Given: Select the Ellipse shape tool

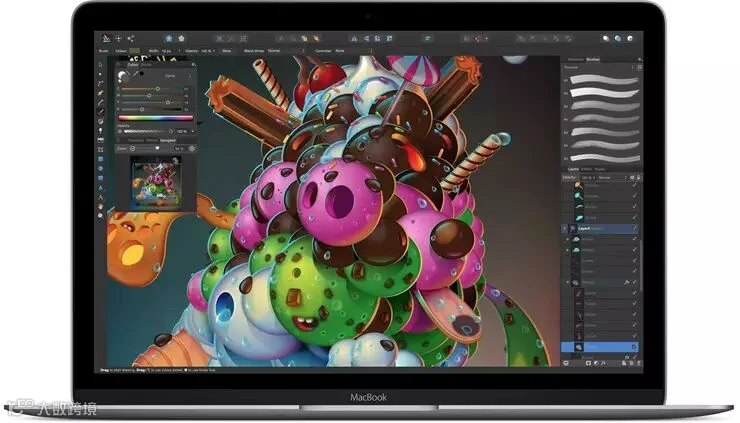Looking at the screenshot, I should (101, 169).
